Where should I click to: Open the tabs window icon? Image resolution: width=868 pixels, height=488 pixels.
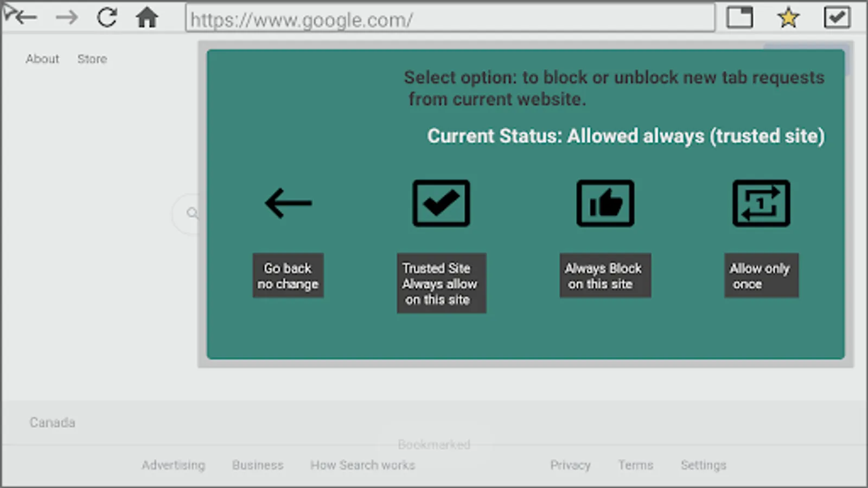(739, 17)
